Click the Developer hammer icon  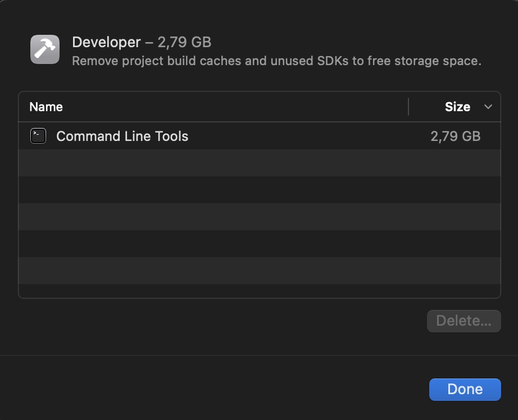(x=45, y=49)
